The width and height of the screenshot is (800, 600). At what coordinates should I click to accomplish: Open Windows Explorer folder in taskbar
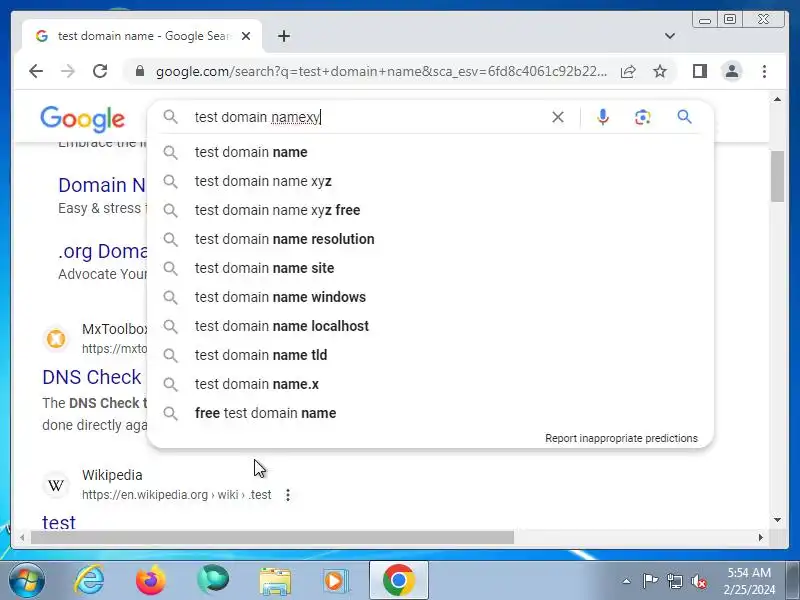275,581
